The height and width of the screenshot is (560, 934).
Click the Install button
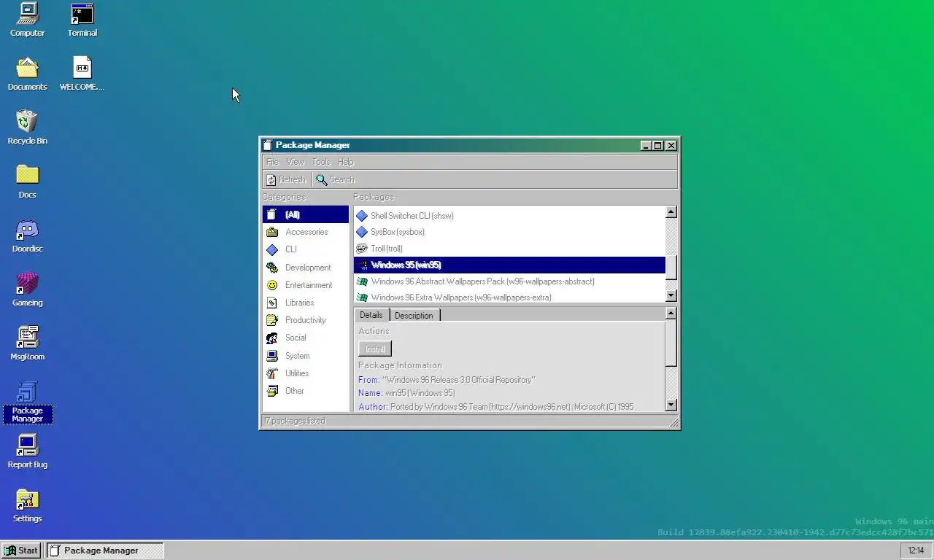(x=375, y=349)
